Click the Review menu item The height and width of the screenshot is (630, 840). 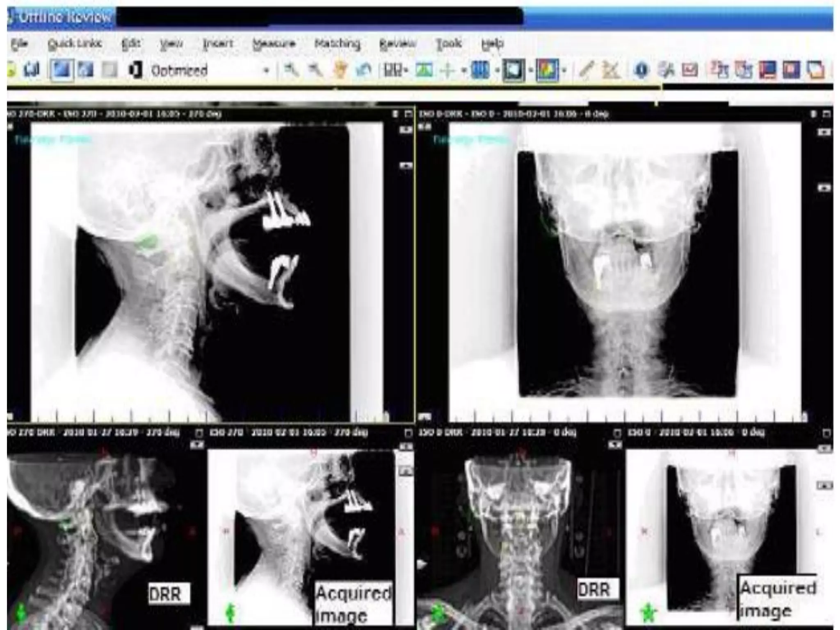(397, 43)
